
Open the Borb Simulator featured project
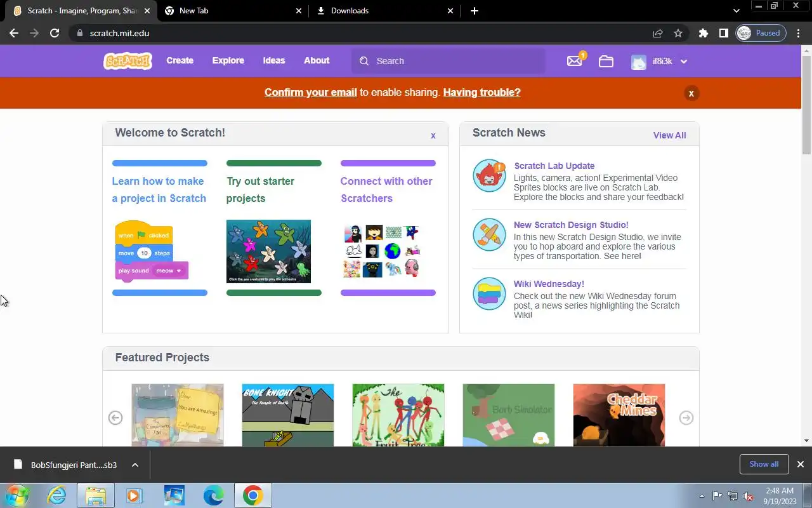click(509, 415)
